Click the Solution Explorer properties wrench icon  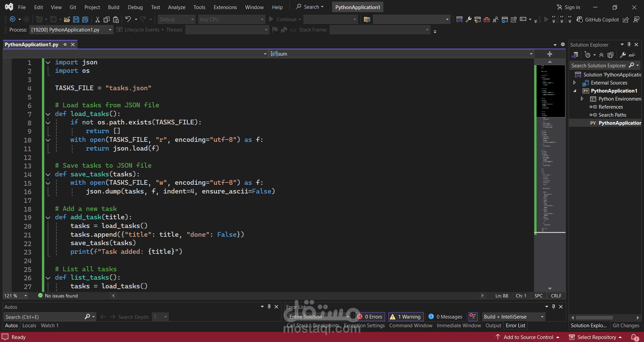(623, 55)
